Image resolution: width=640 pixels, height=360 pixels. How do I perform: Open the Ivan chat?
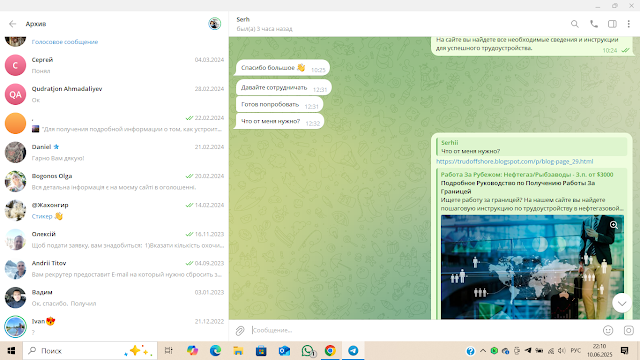click(114, 327)
